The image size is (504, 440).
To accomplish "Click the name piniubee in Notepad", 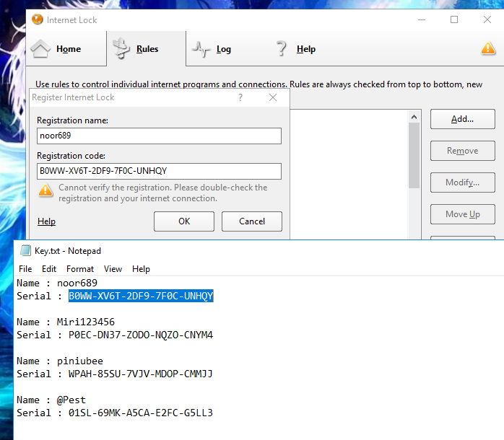I will pos(80,361).
